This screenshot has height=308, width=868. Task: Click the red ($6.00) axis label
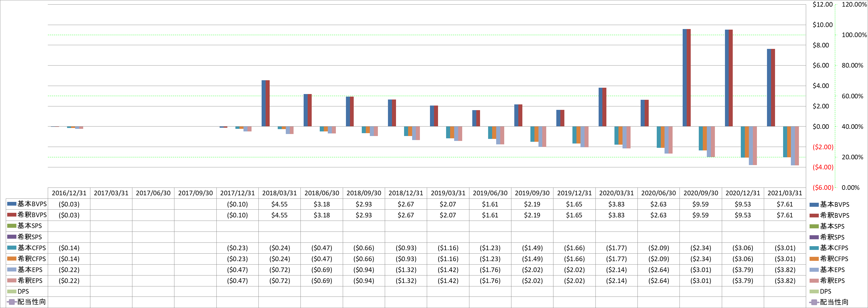tap(823, 188)
